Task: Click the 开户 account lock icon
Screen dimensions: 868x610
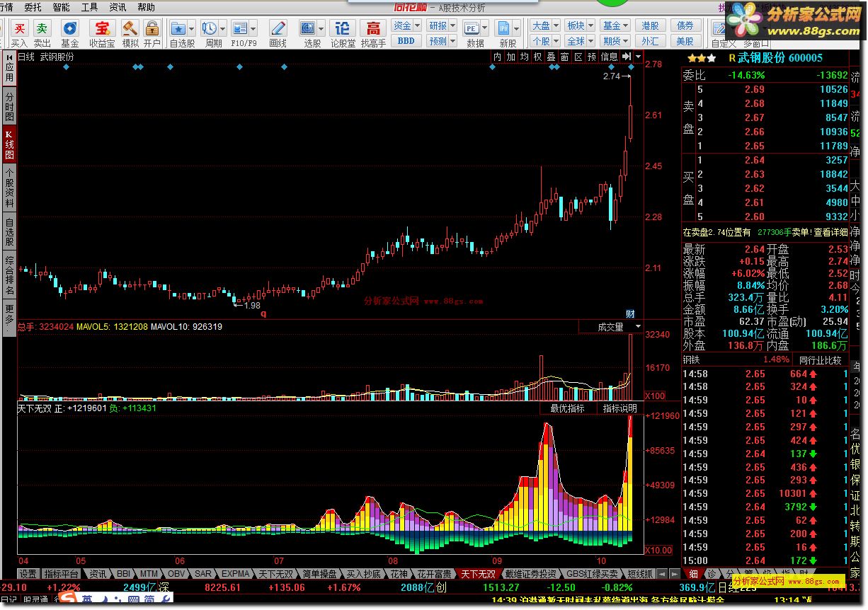Action: (152, 28)
